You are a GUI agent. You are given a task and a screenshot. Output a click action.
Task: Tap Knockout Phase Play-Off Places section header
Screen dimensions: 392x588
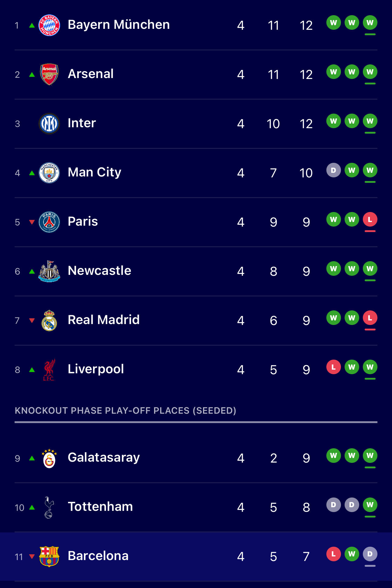point(125,411)
